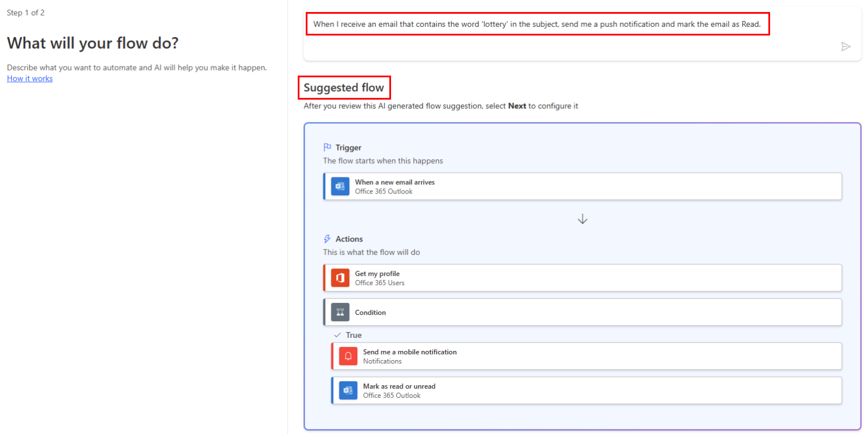
Task: Click the lightning icon next to Actions
Action: tap(327, 239)
